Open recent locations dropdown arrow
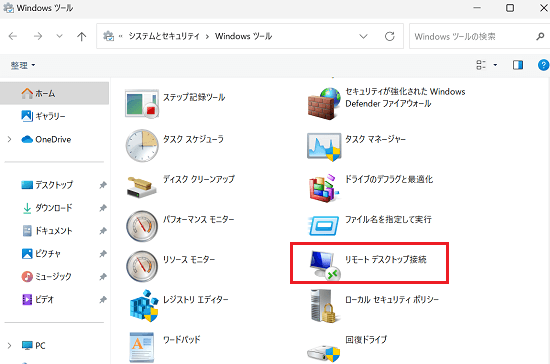Image resolution: width=550 pixels, height=364 pixels. pyautogui.click(x=60, y=36)
